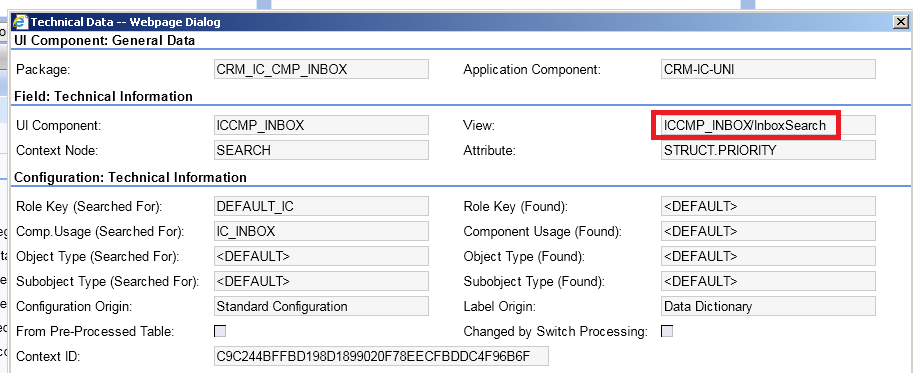Click Comp.Usage (Searched For) field IC_INBOX
The height and width of the screenshot is (373, 913).
pyautogui.click(x=321, y=231)
